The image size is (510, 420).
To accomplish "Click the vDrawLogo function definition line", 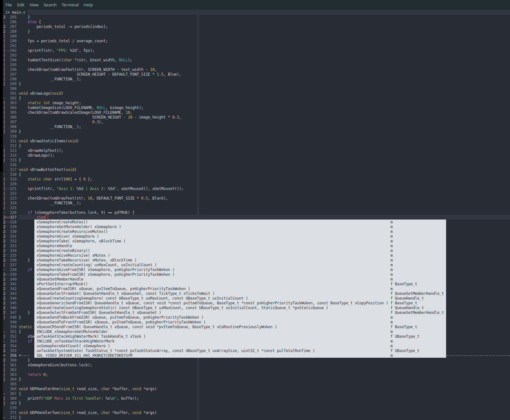I will 41,93.
